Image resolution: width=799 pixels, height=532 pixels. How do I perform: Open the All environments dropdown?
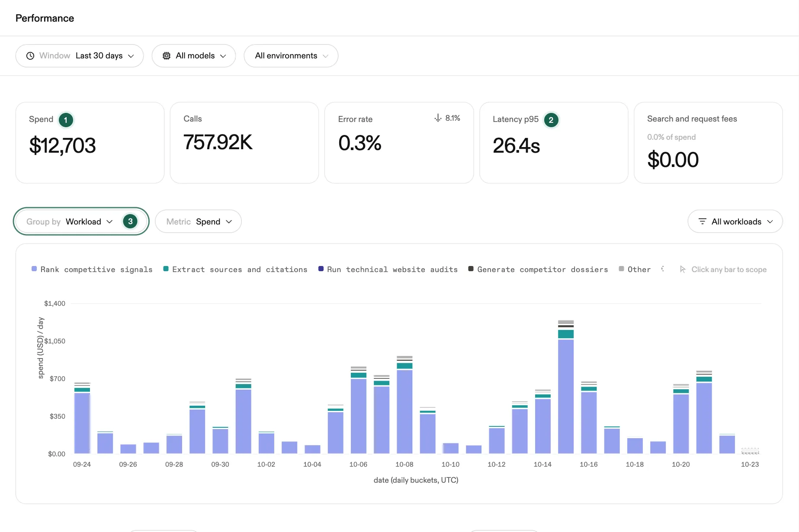291,56
